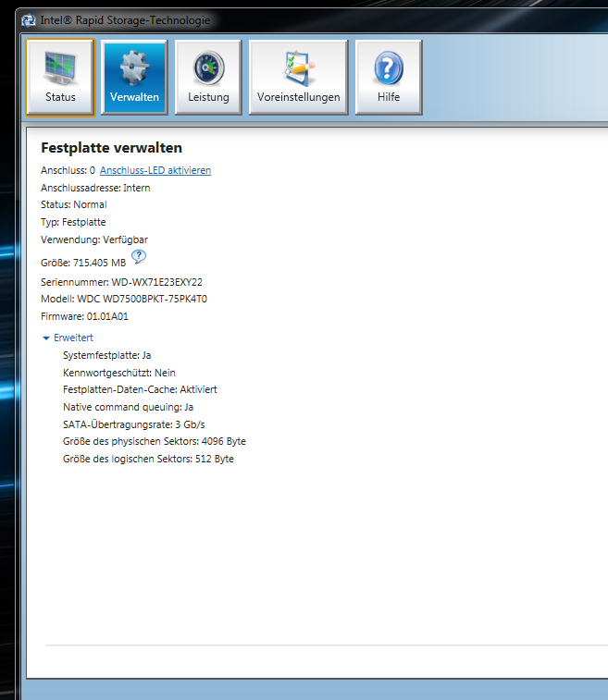Click the Festplatte verwalten heading
This screenshot has width=608, height=700.
pyautogui.click(x=111, y=148)
